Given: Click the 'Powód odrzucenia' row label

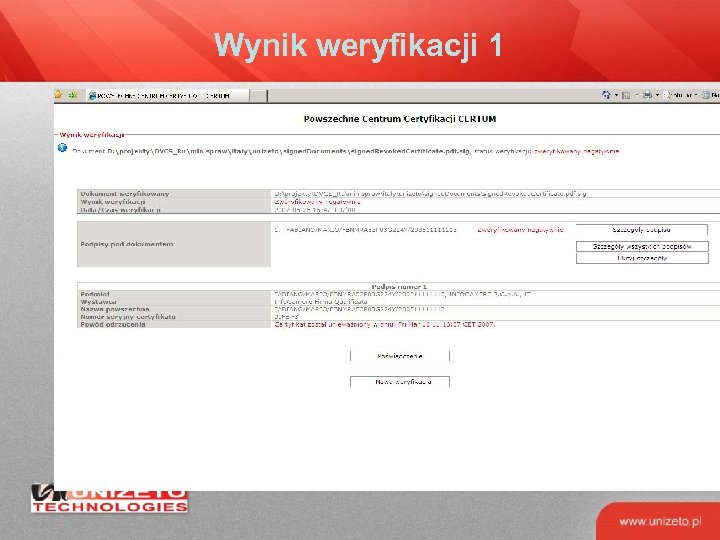Looking at the screenshot, I should (x=174, y=324).
